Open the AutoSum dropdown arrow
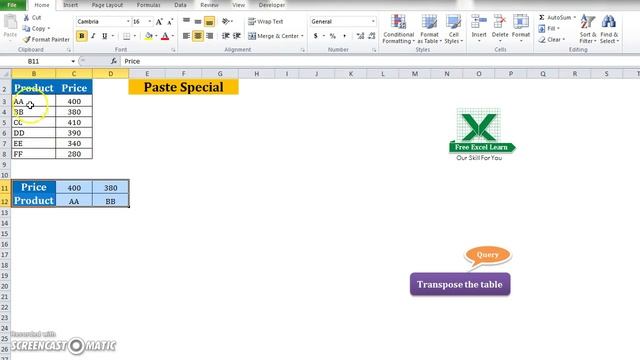Screen dimensions: 640x360 coord(574,18)
